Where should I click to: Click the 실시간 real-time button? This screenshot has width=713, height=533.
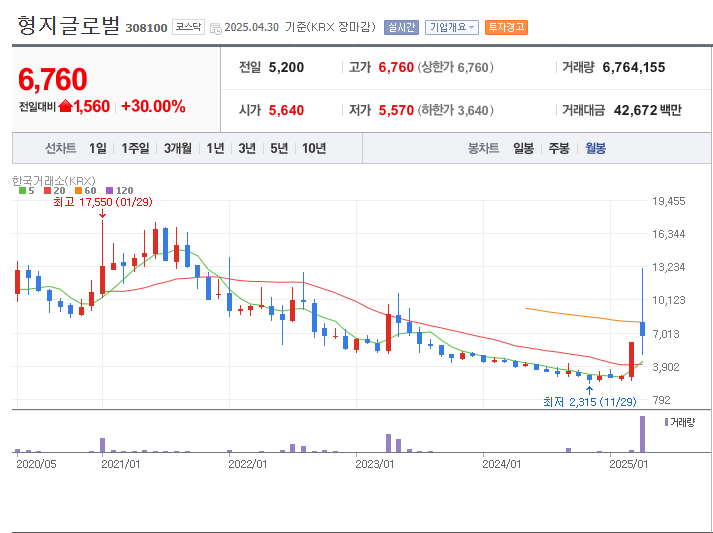pos(401,27)
